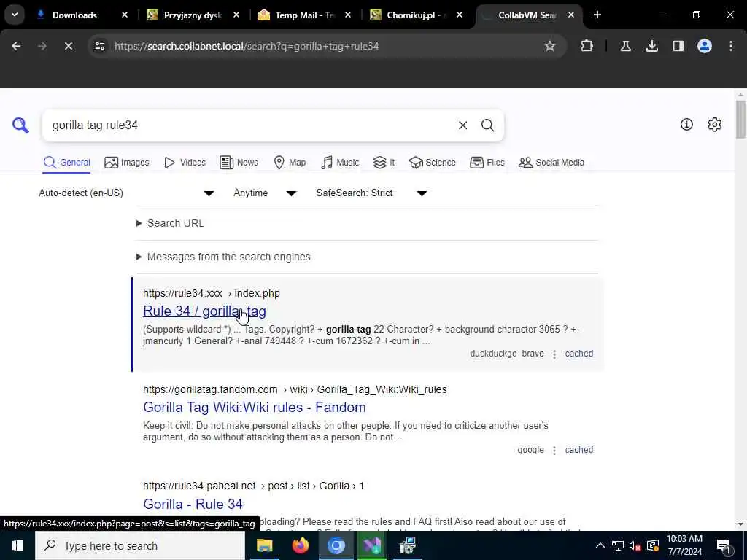Open the Extensions puzzle icon

[x=587, y=46]
